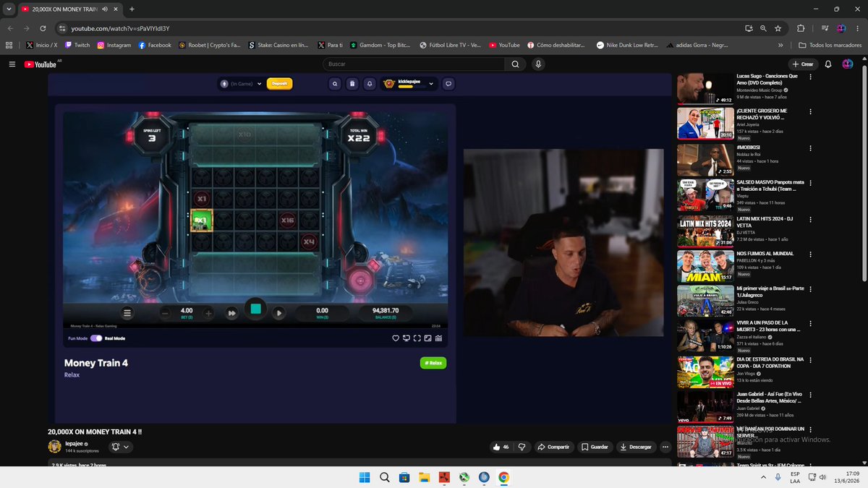Open LATIN MIX HITS 2024 video thumbnail
868x488 pixels.
[705, 231]
